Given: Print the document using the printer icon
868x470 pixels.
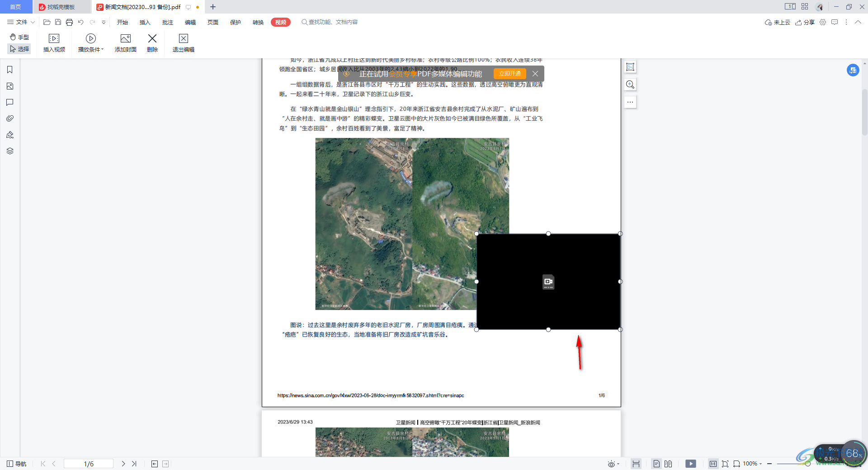Looking at the screenshot, I should pyautogui.click(x=69, y=22).
